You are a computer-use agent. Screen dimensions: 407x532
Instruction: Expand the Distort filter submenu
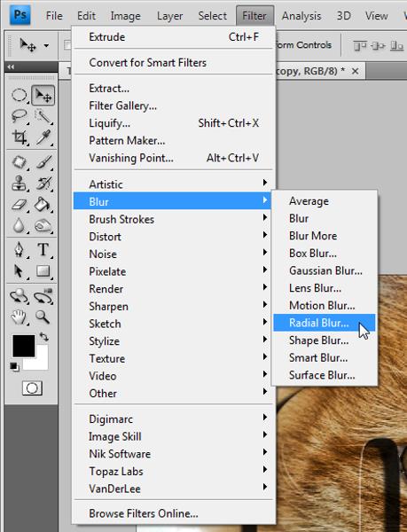point(174,237)
